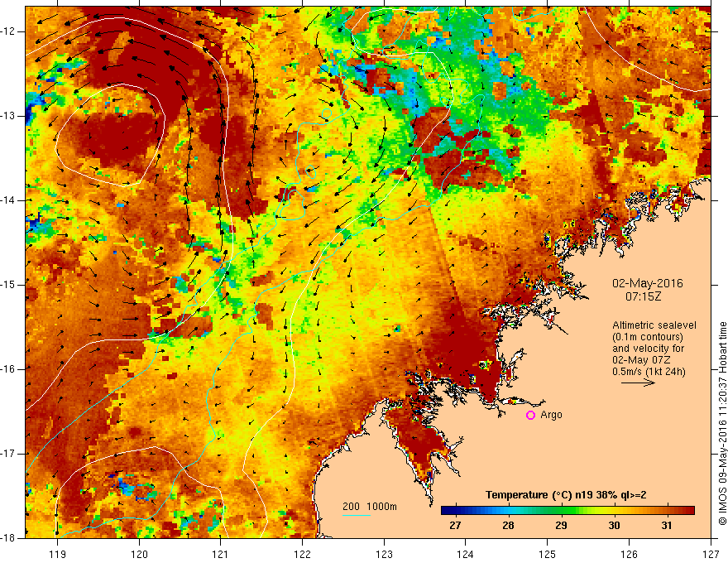This screenshot has width=728, height=563.
Task: Click longitude axis label 123
Action: (x=384, y=554)
